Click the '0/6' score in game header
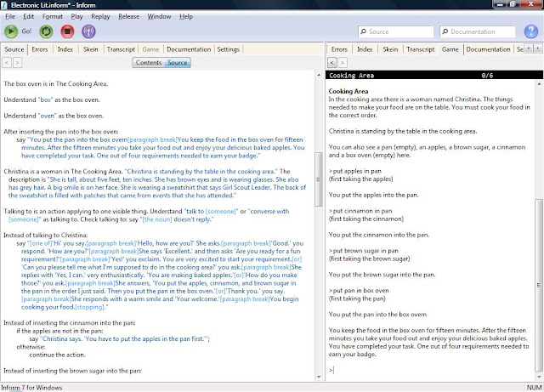544x392 pixels. [x=487, y=76]
